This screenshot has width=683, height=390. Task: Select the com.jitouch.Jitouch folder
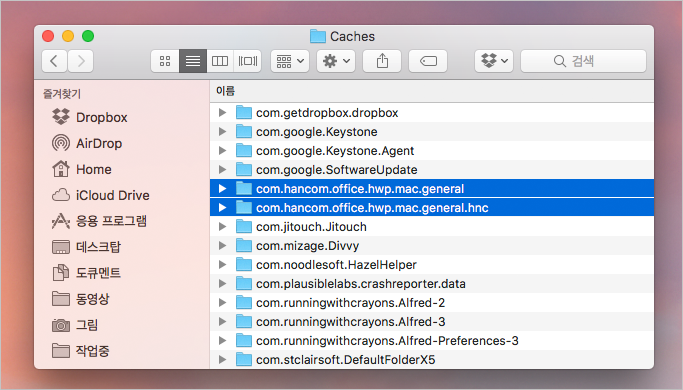coord(432,227)
